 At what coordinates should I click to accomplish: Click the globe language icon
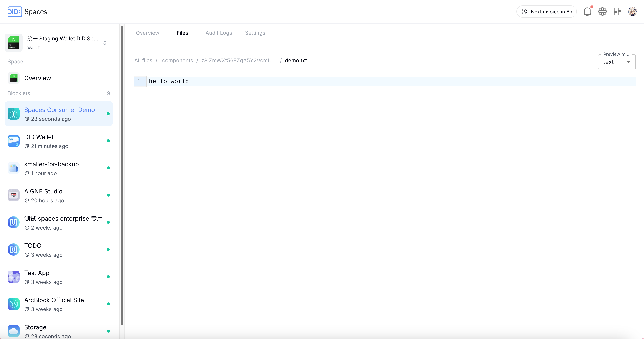(602, 12)
